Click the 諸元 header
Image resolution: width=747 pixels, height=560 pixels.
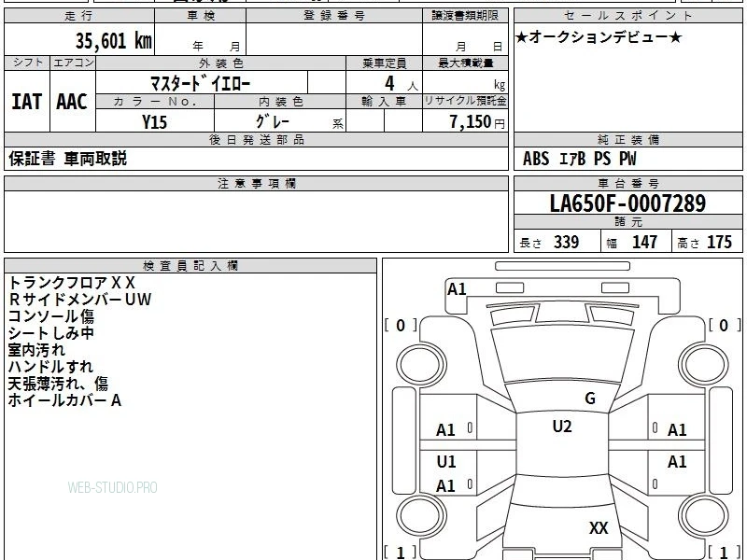click(x=627, y=221)
